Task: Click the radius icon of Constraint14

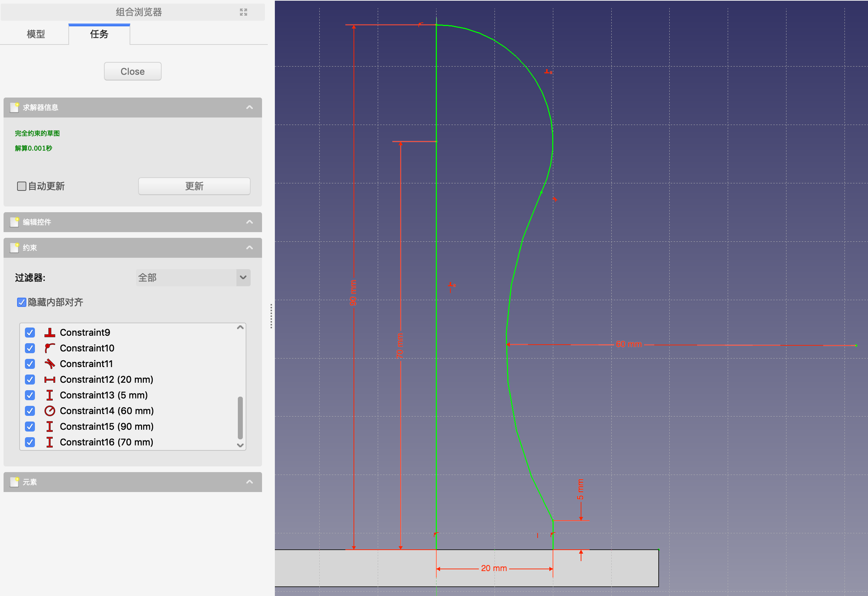Action: point(50,411)
